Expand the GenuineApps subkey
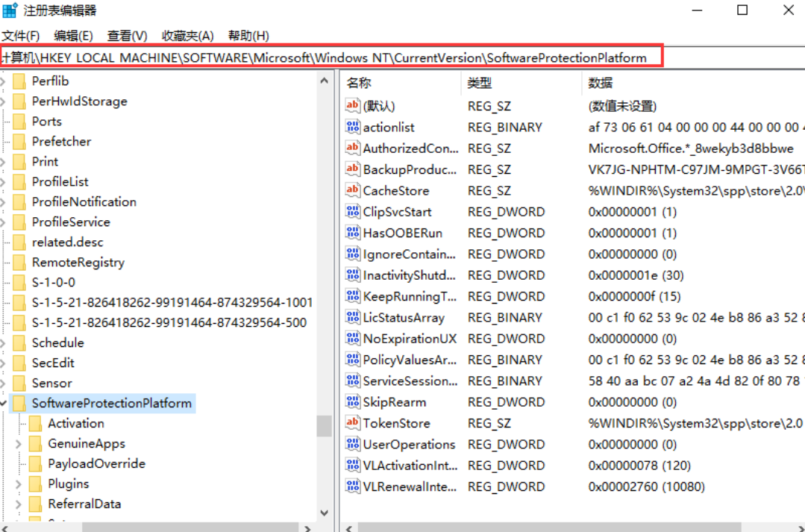Screen dimensions: 805x532 click(x=19, y=444)
